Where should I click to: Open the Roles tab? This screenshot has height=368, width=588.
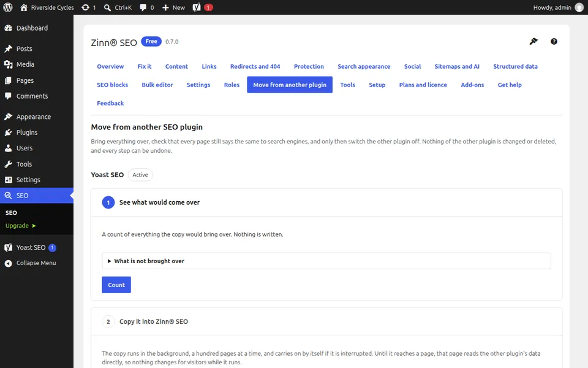pyautogui.click(x=232, y=85)
